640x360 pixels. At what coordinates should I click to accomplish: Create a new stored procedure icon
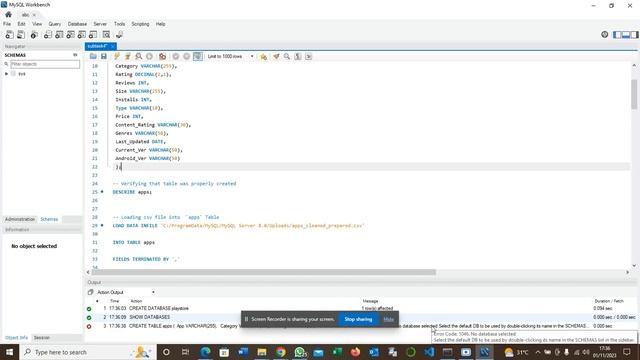click(82, 35)
